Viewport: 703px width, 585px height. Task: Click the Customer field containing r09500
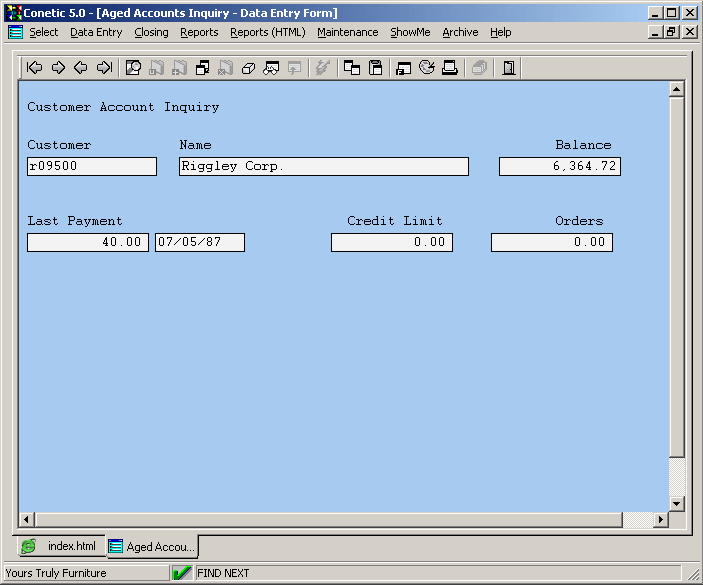92,166
